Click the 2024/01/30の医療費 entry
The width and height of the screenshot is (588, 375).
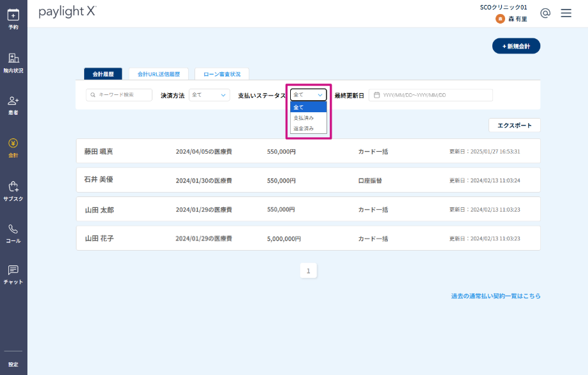coord(203,180)
